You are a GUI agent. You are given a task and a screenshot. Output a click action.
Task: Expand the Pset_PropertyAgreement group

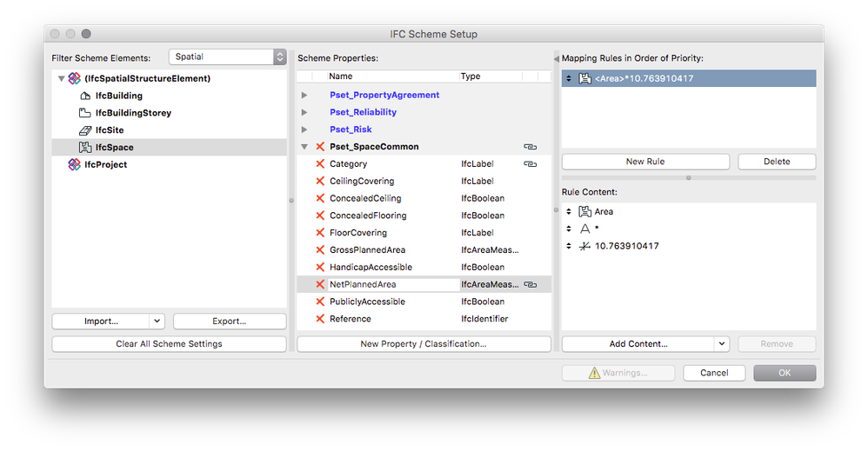point(304,95)
